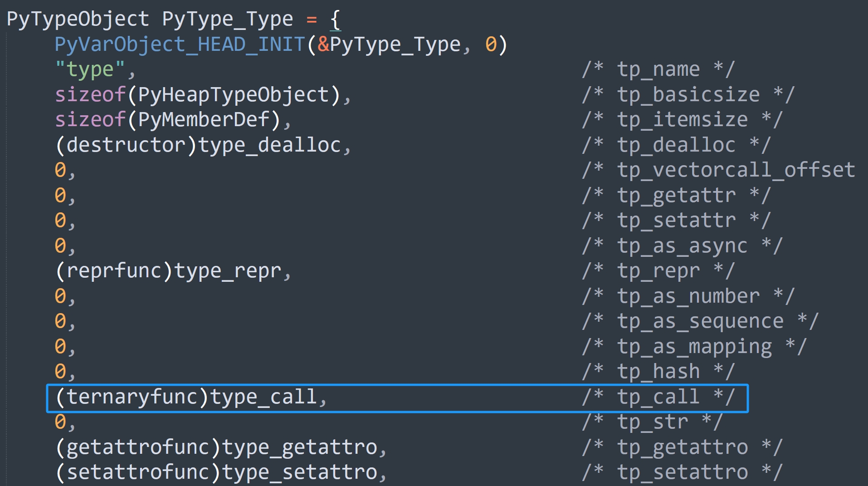Click the &PyType_Type argument
Viewport: 868px width, 486px height.
point(389,44)
